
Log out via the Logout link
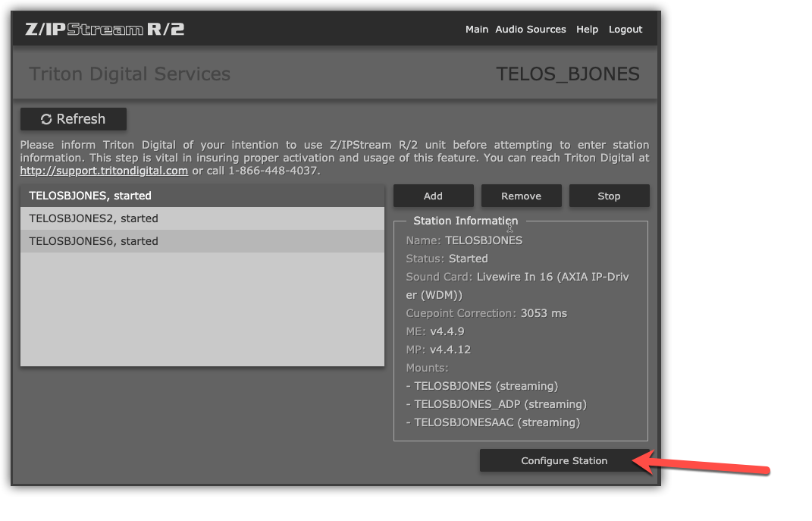click(x=625, y=30)
